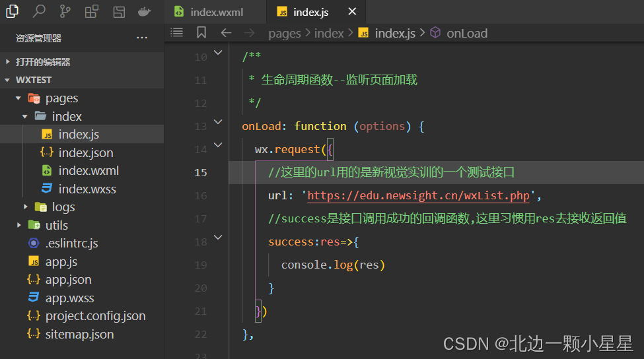Open explorer more actions ellipsis
The width and height of the screenshot is (644, 359).
click(x=142, y=38)
